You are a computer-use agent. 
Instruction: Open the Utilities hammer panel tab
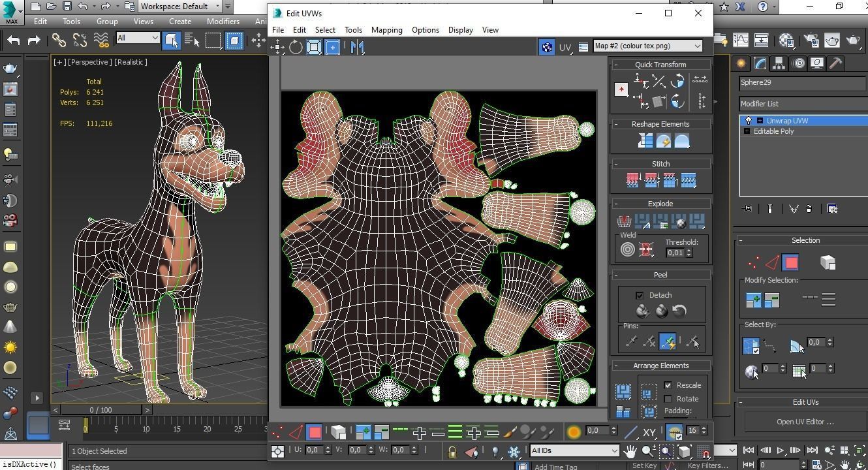[x=835, y=63]
